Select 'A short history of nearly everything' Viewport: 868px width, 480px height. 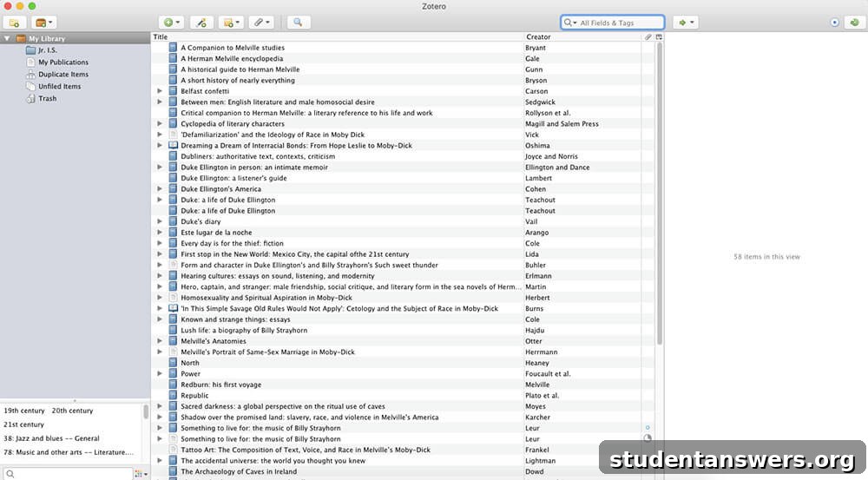(x=238, y=80)
